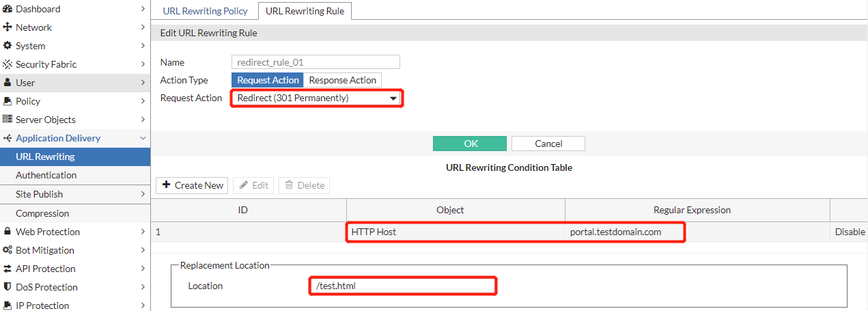Expand the Site Publish submenu

[x=143, y=194]
